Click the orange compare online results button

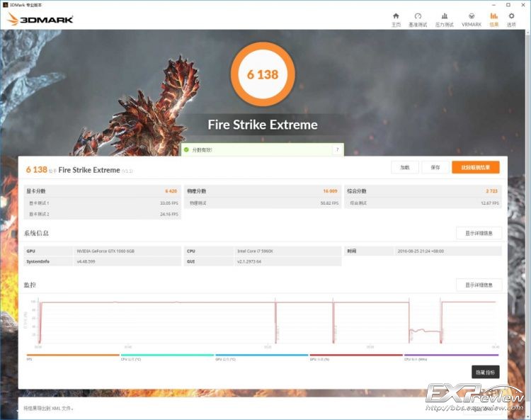(476, 167)
